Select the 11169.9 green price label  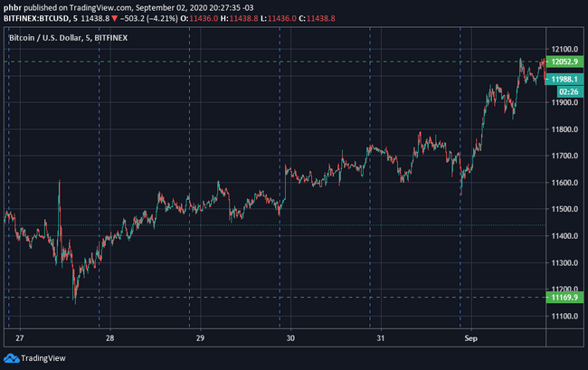coord(564,298)
